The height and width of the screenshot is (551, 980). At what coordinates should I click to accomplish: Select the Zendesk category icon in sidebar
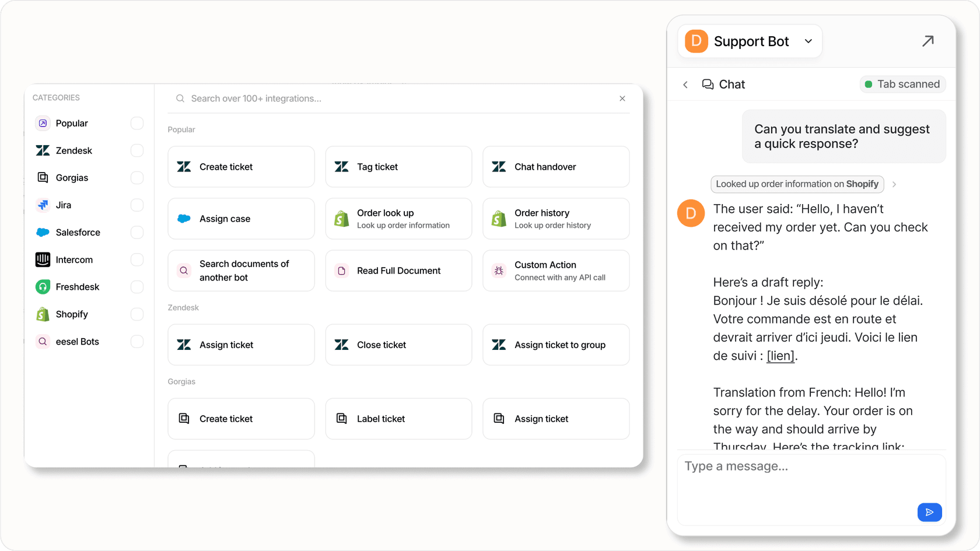point(43,150)
